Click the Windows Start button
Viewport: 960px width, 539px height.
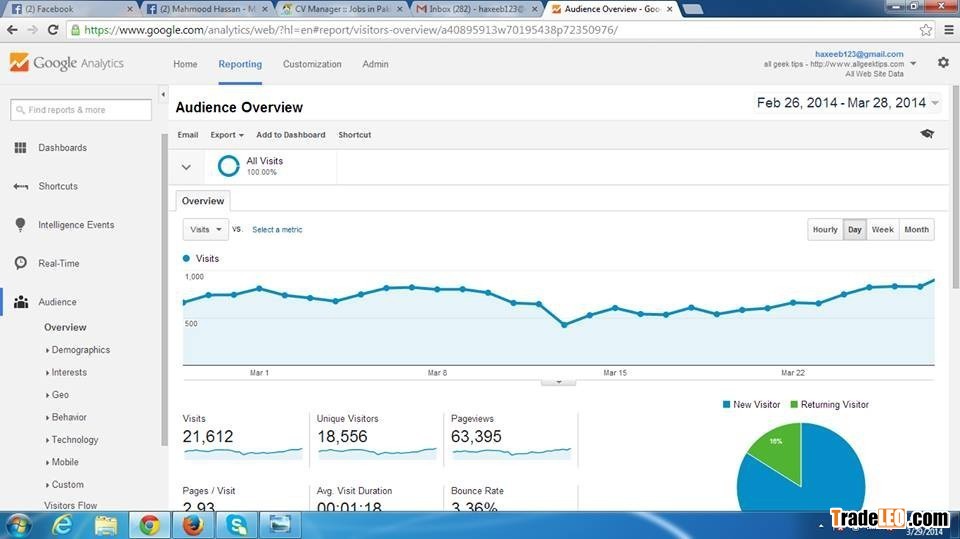[17, 526]
